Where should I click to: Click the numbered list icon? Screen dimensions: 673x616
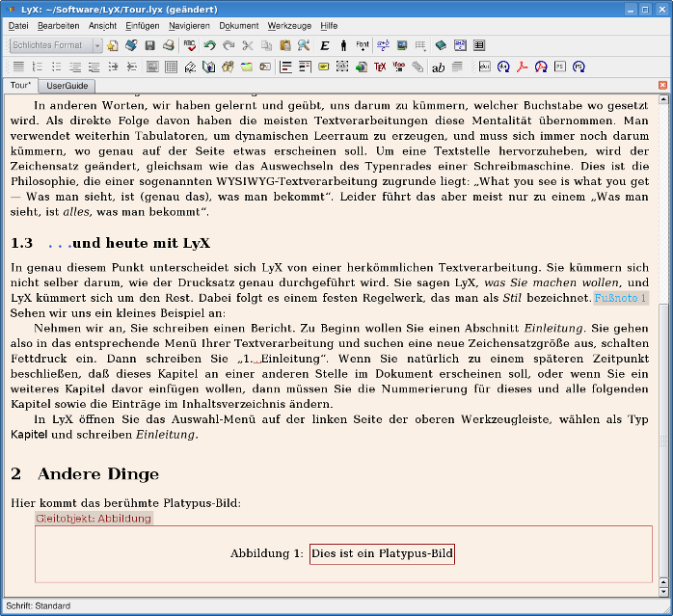click(x=38, y=67)
